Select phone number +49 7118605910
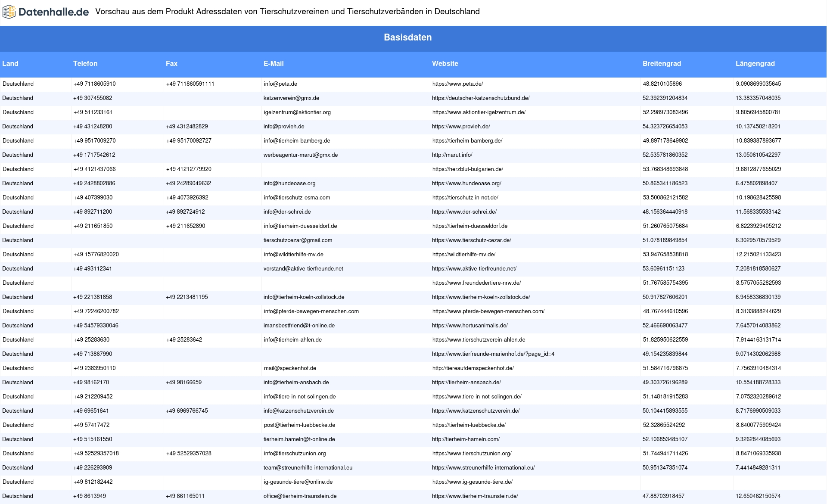The height and width of the screenshot is (504, 827). pyautogui.click(x=94, y=84)
